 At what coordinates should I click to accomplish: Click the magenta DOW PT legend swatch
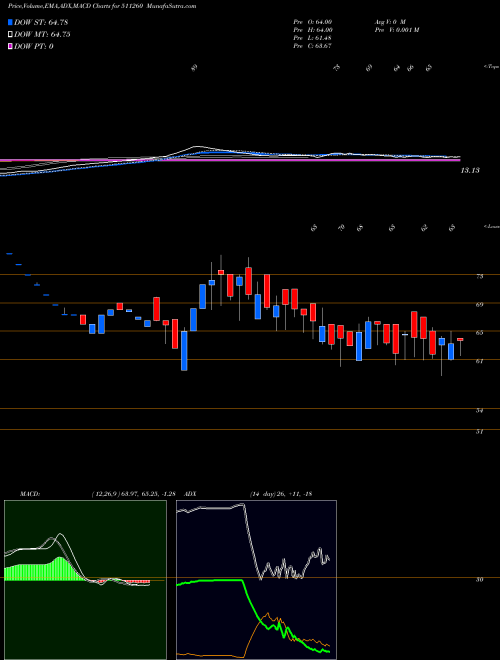[10, 46]
